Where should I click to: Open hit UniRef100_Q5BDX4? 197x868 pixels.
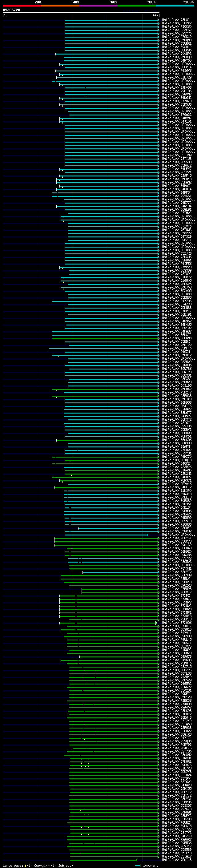pos(177,342)
